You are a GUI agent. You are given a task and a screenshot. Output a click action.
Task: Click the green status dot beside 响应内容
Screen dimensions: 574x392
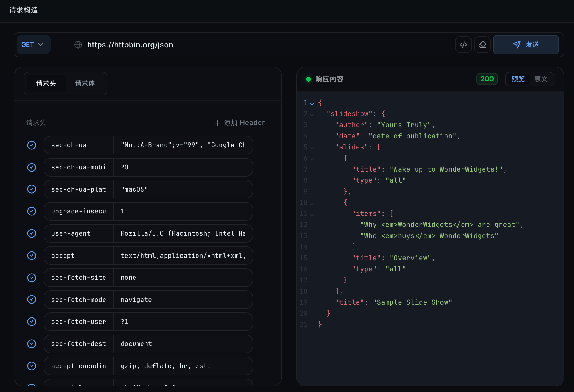308,79
